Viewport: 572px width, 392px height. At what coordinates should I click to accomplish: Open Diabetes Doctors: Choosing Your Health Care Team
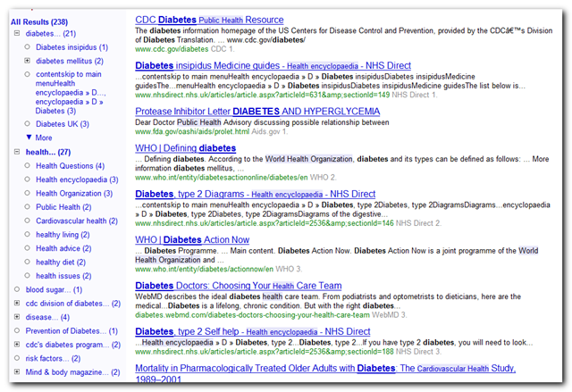point(239,286)
